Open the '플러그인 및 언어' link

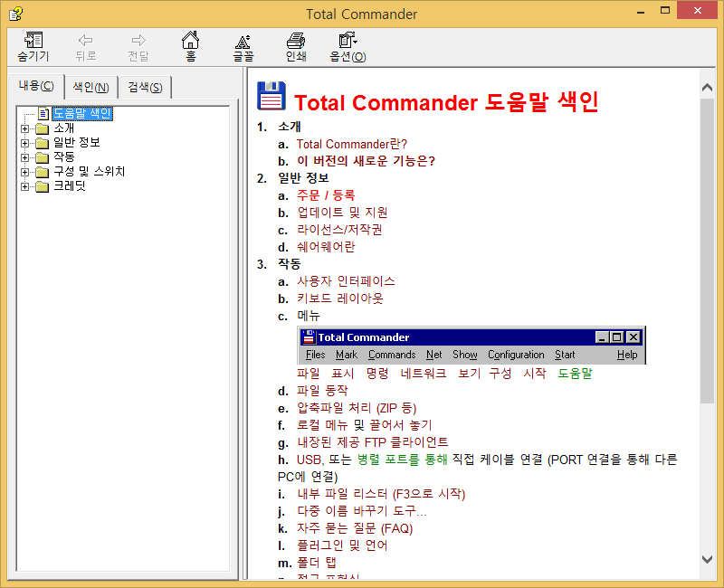tap(342, 545)
